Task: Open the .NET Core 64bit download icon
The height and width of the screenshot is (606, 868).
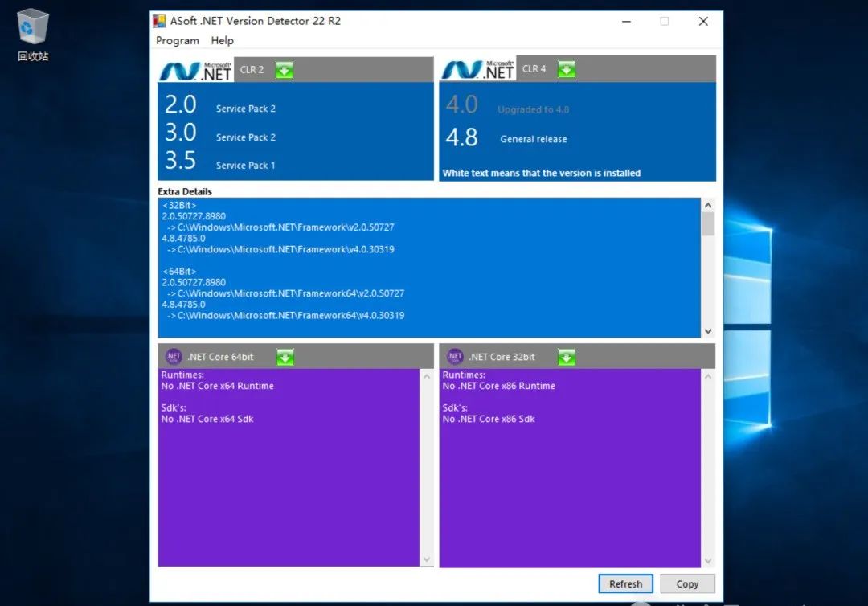Action: coord(285,356)
